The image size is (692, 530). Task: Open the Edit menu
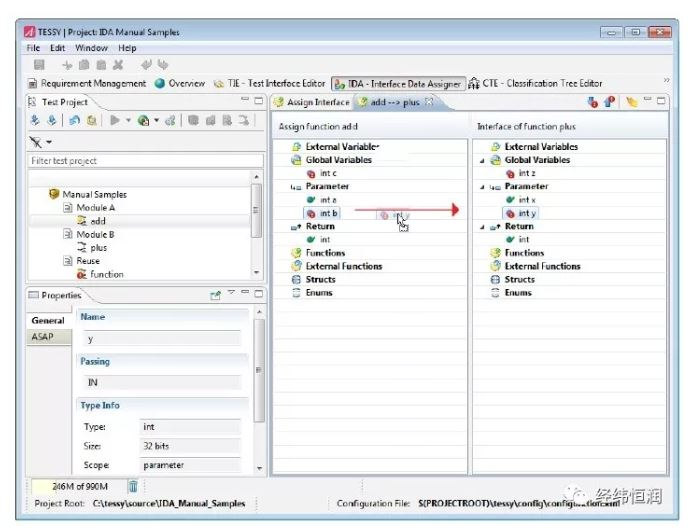click(x=57, y=48)
